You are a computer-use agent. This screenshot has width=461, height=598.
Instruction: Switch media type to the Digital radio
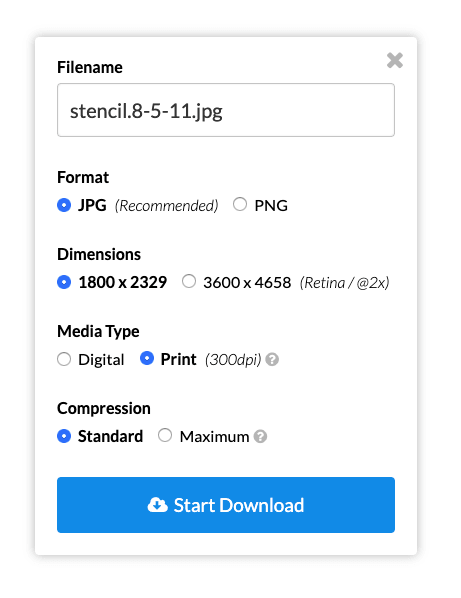point(64,359)
